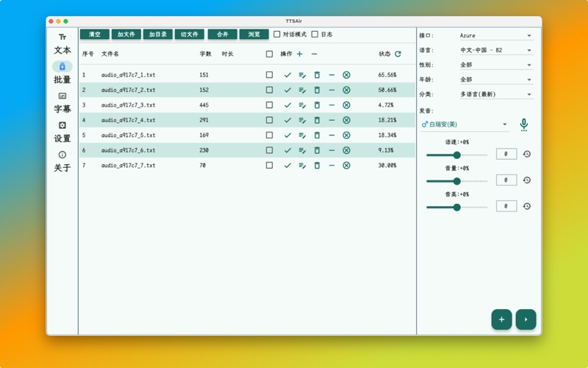Click the 65.56% status of audio_a917c7_1.txt
Viewport: 588px width, 368px height.
point(387,75)
